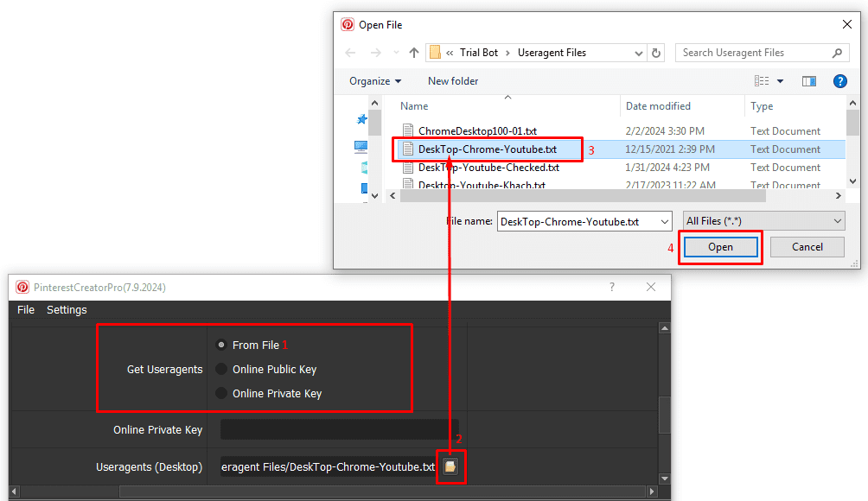Viewport: 868px width, 501px height.
Task: Click Quick access star in navigation pane
Action: [x=362, y=119]
